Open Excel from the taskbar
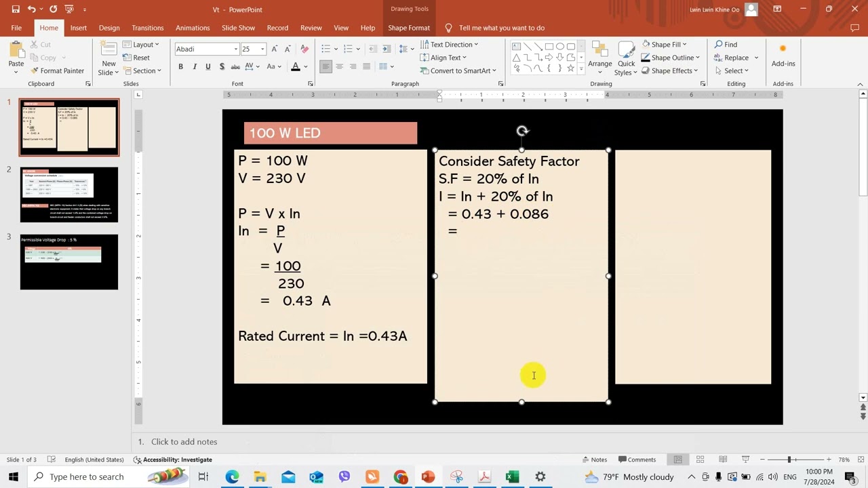The image size is (868, 488). point(512,477)
